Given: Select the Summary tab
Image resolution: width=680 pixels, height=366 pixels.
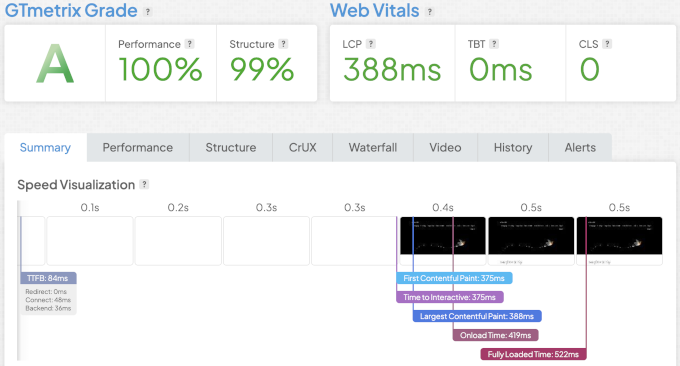Looking at the screenshot, I should [46, 147].
